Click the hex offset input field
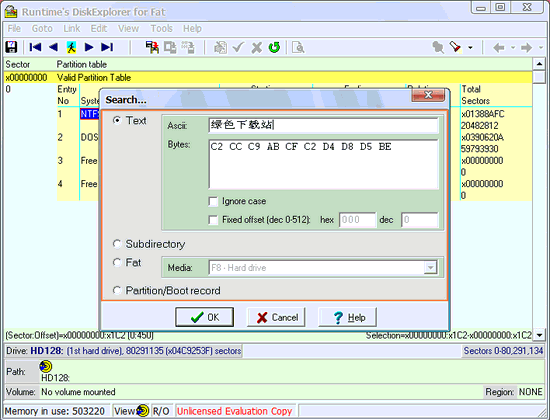Screen dimensions: 550x420 tap(357, 220)
